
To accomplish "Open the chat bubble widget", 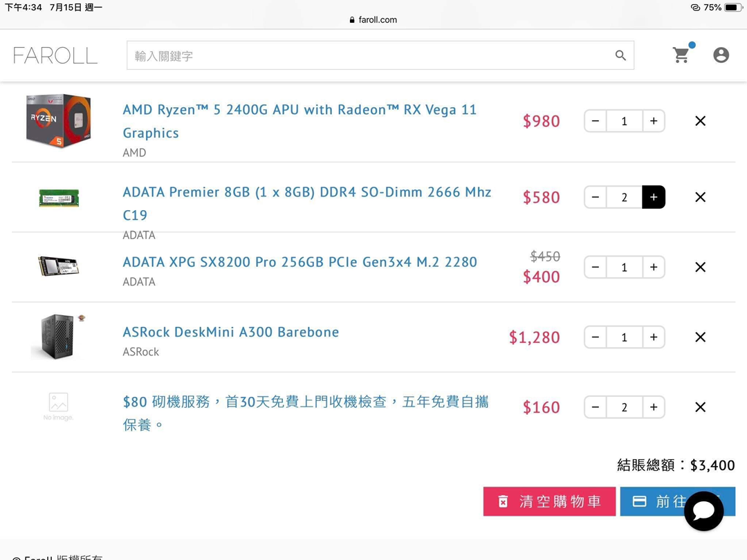I will pyautogui.click(x=703, y=511).
